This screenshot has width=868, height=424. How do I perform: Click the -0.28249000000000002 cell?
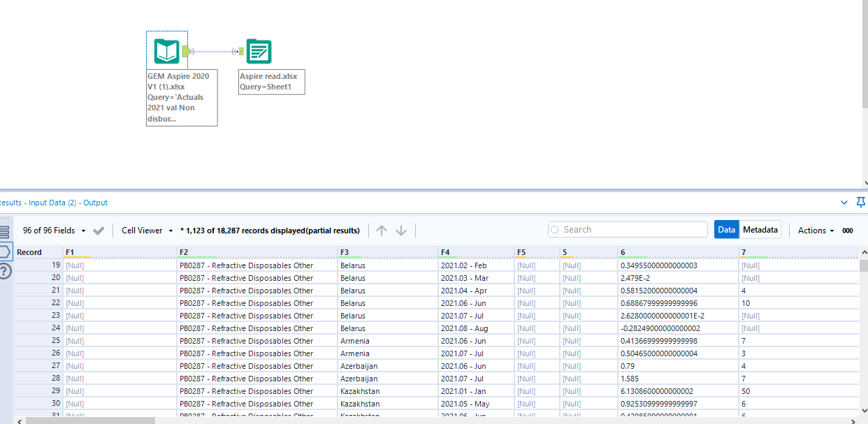677,328
